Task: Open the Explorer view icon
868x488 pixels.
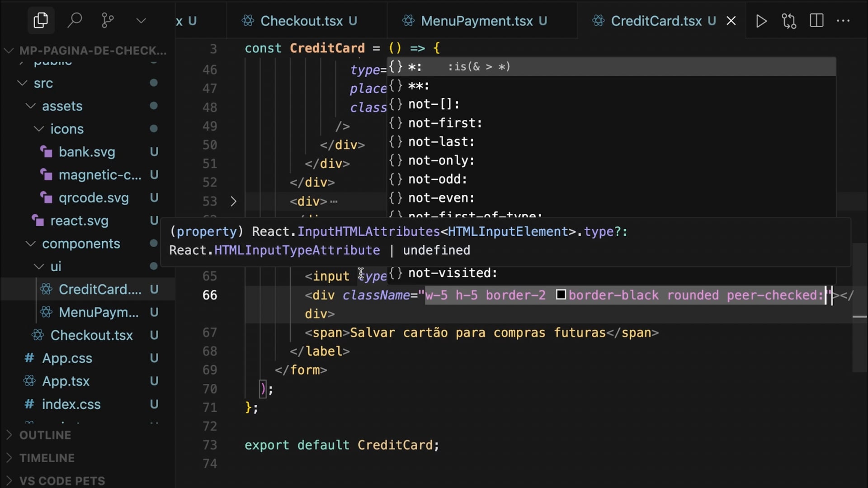Action: tap(41, 20)
